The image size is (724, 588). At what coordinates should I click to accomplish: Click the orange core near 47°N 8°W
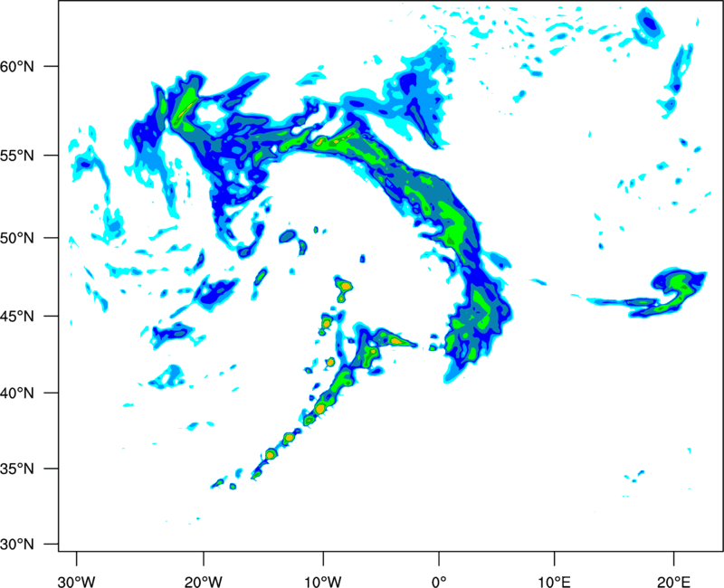tap(346, 286)
